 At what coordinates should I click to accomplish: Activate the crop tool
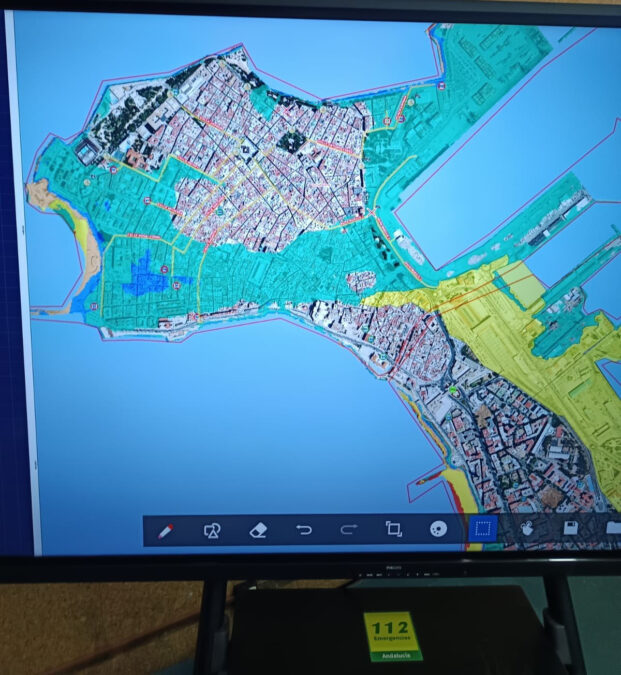(393, 530)
